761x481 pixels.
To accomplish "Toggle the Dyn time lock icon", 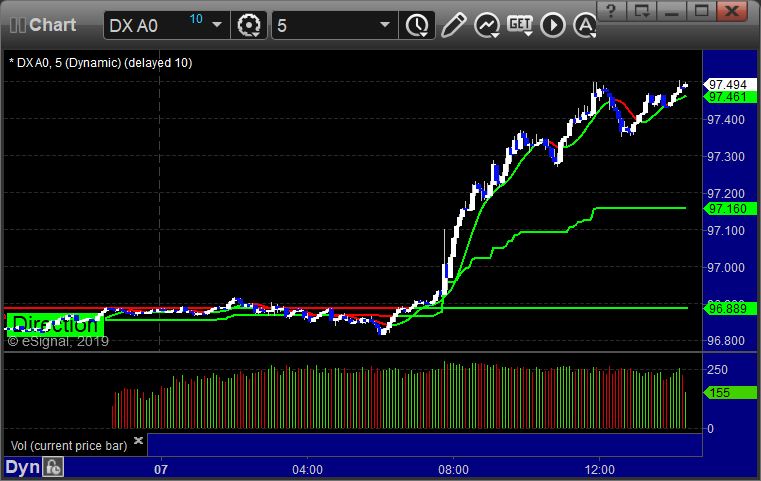I will [54, 467].
